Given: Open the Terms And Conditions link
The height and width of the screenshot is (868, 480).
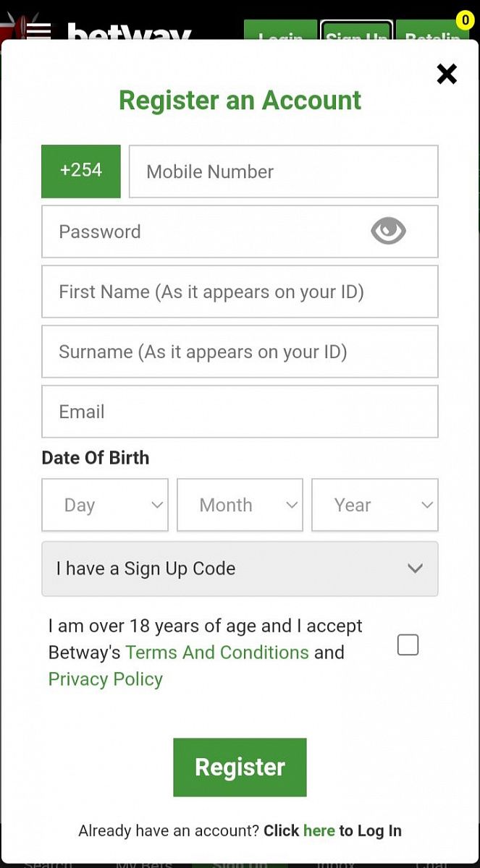Looking at the screenshot, I should [x=217, y=652].
